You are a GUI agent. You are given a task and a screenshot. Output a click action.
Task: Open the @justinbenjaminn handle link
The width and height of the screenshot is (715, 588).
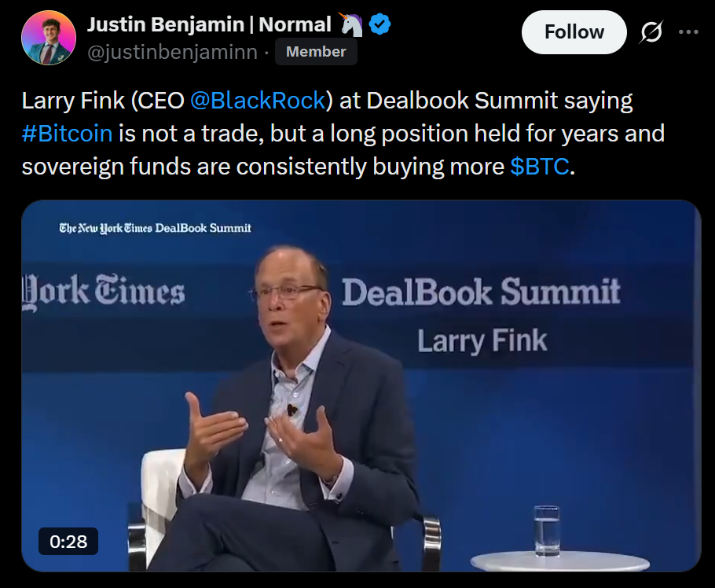tap(172, 52)
